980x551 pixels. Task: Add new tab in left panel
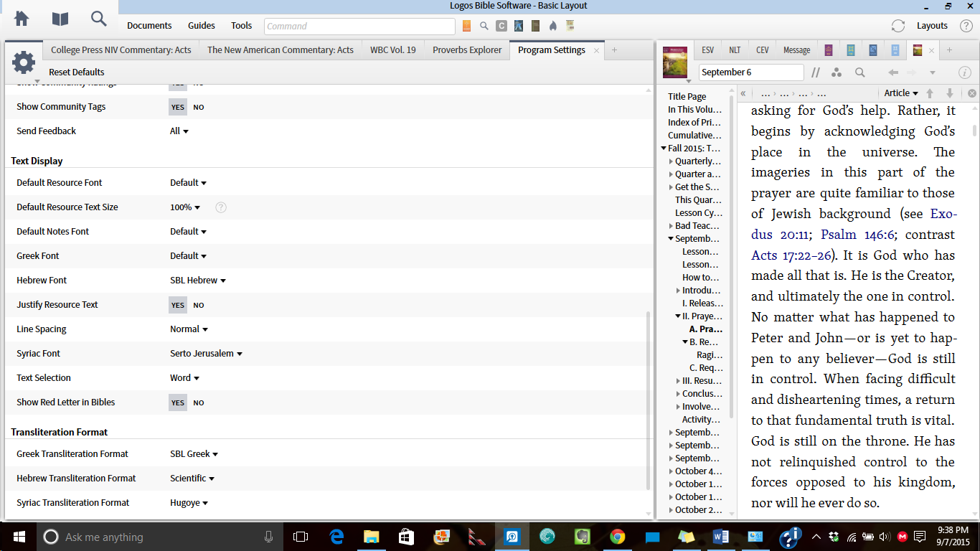pyautogui.click(x=614, y=50)
